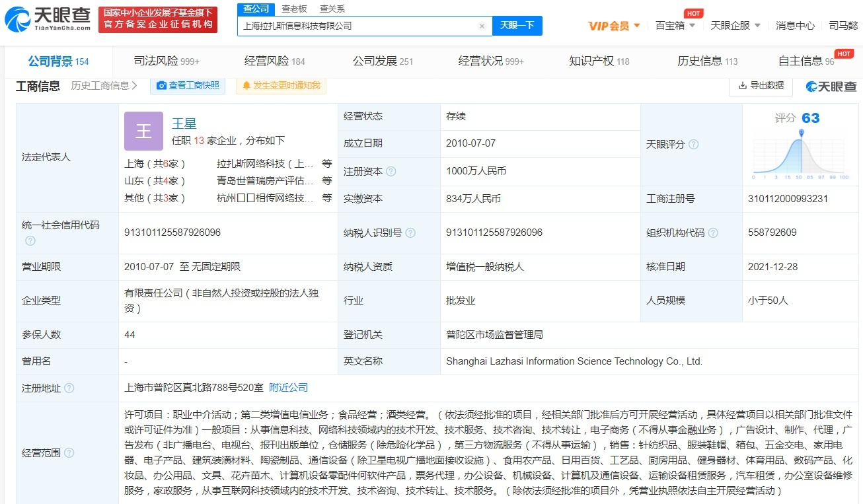Image resolution: width=863 pixels, height=504 pixels.
Task: Open the 经营风险 tab
Action: 275,61
